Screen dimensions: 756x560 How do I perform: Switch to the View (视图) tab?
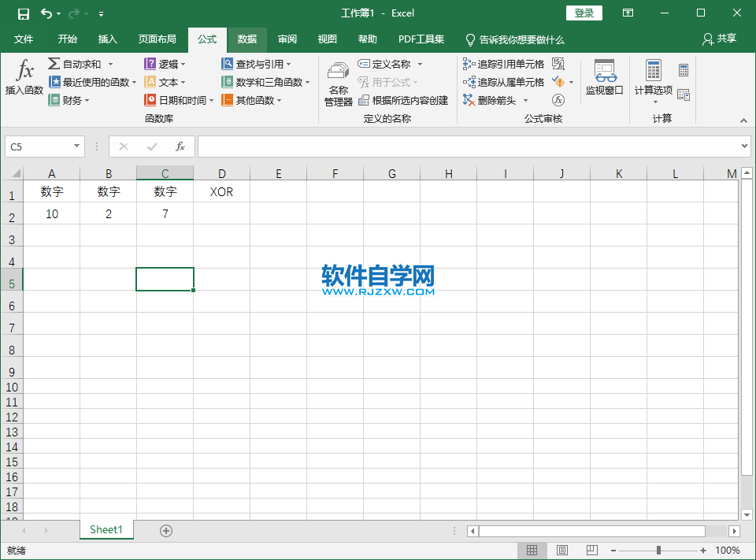(x=328, y=39)
